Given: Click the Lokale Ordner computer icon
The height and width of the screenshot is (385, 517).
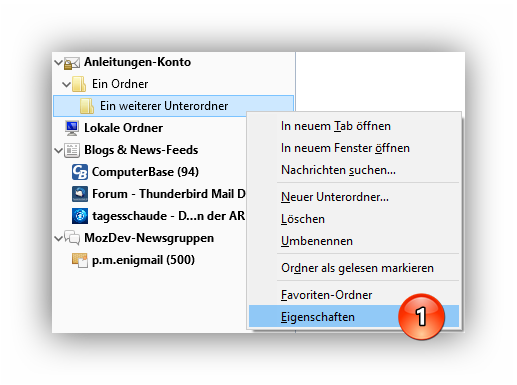Looking at the screenshot, I should pyautogui.click(x=72, y=128).
